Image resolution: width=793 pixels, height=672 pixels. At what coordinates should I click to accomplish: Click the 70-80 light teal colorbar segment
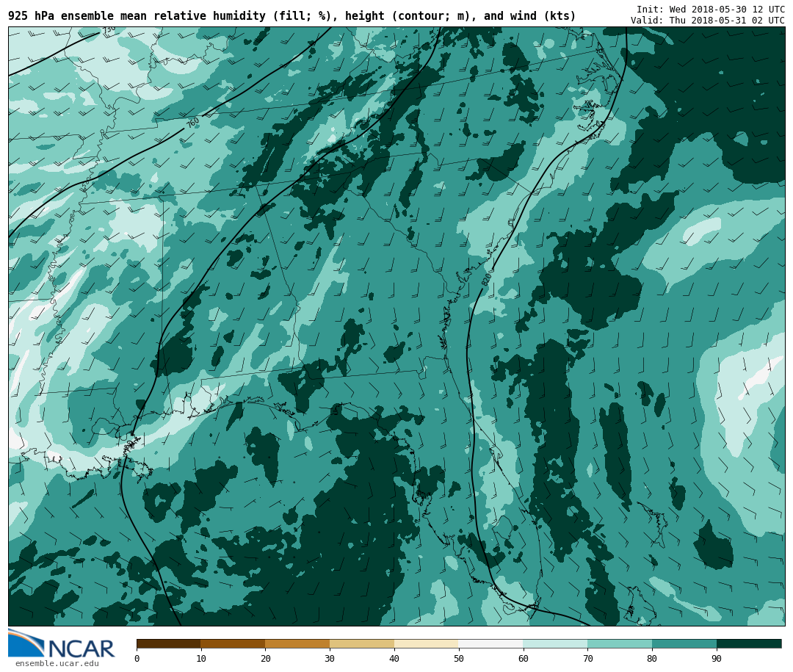[620, 643]
